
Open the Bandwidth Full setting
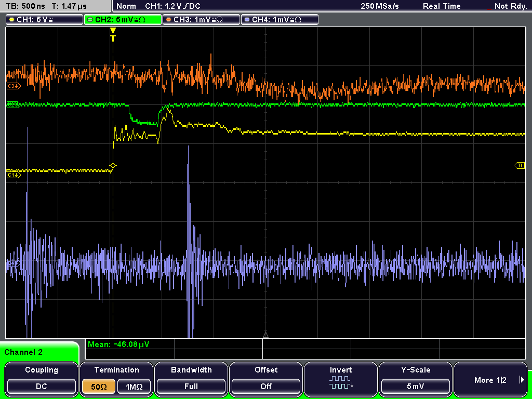pos(191,386)
